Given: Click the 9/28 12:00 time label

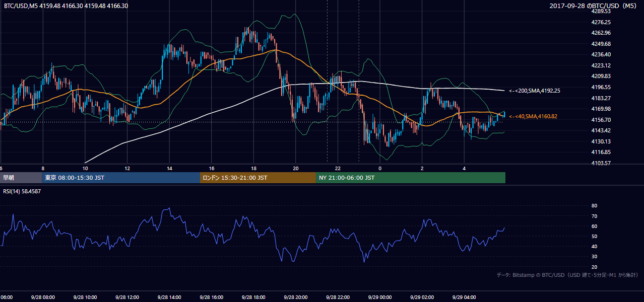Looking at the screenshot, I should tap(127, 297).
